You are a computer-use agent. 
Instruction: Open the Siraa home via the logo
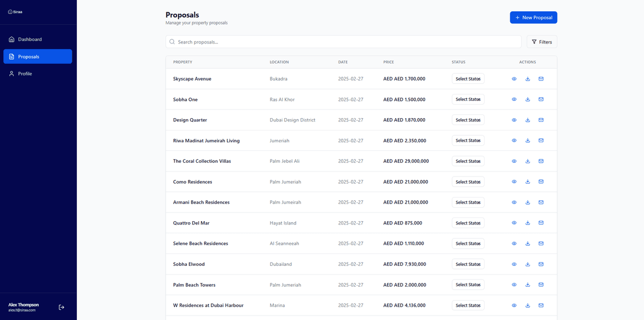14,11
